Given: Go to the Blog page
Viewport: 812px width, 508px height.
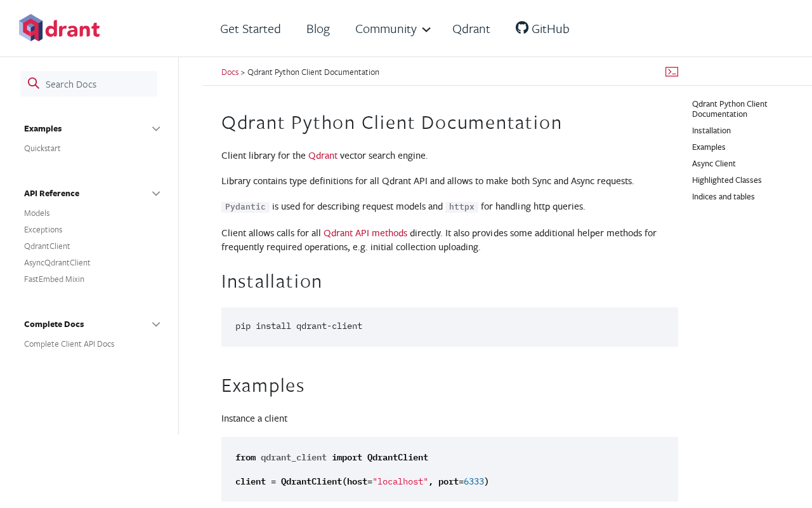Looking at the screenshot, I should [x=318, y=29].
